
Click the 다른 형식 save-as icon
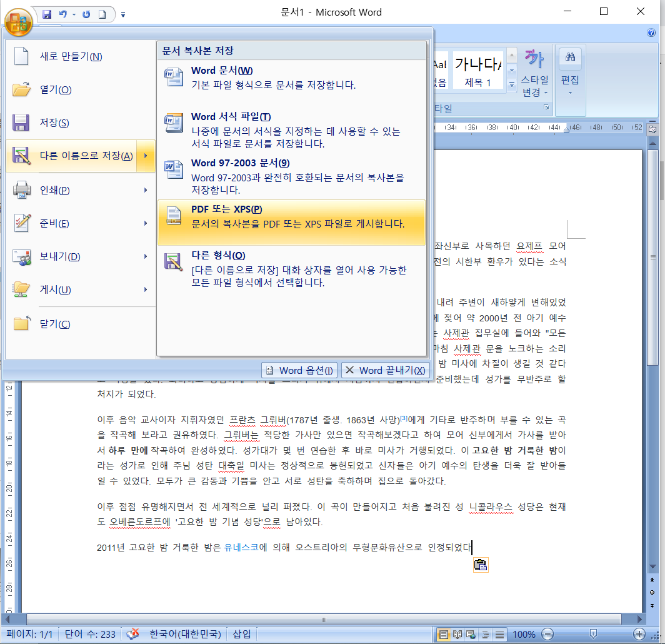[174, 262]
